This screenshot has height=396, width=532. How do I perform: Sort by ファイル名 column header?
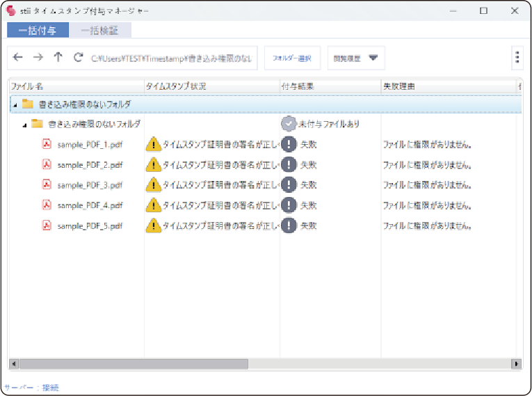(x=75, y=86)
